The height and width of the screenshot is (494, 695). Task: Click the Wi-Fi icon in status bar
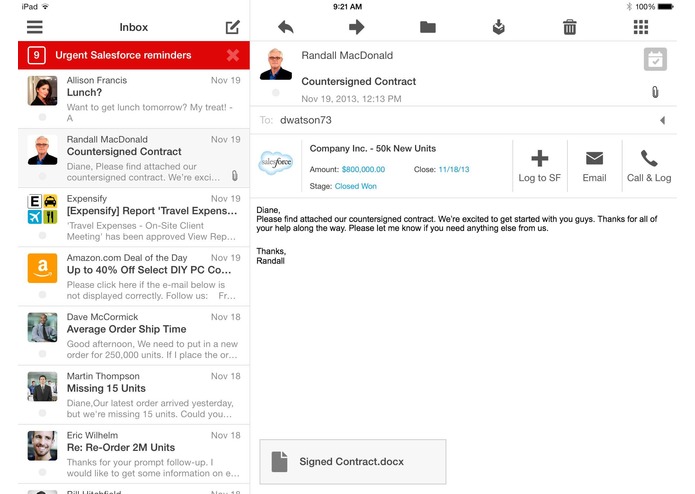point(45,6)
